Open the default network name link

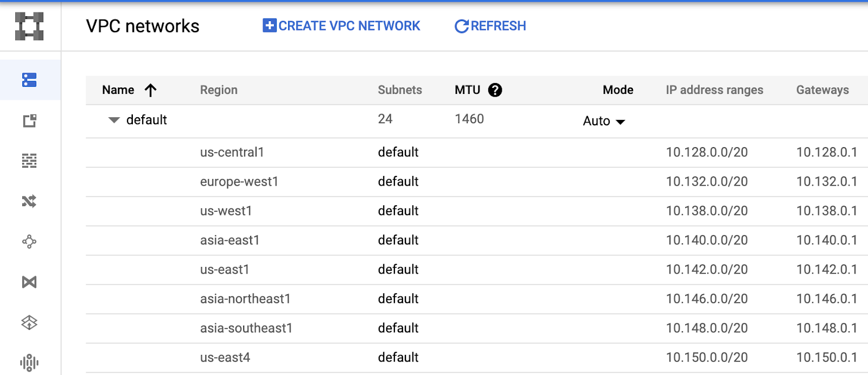point(146,120)
